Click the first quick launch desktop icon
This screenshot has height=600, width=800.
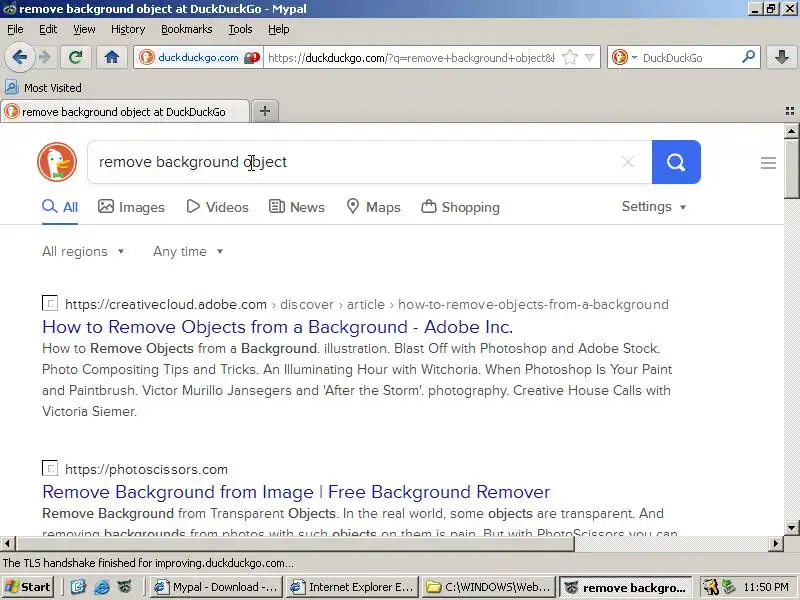[79, 587]
